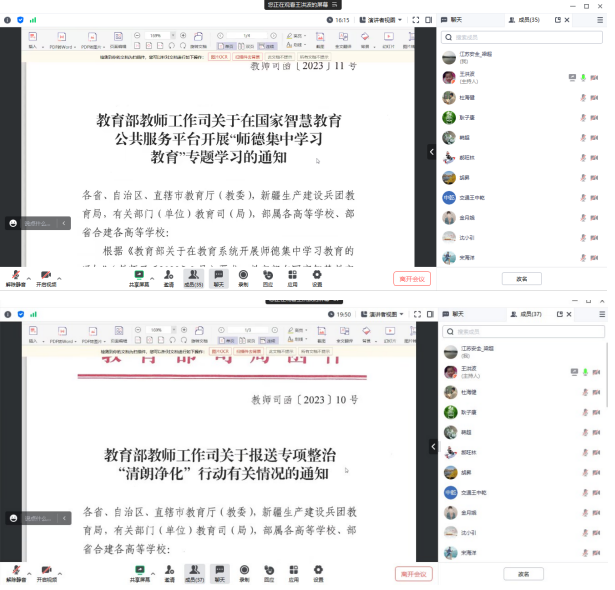Click the 说点什么 chat input in upper window
Screen dimensions: 615x590
click(x=36, y=223)
